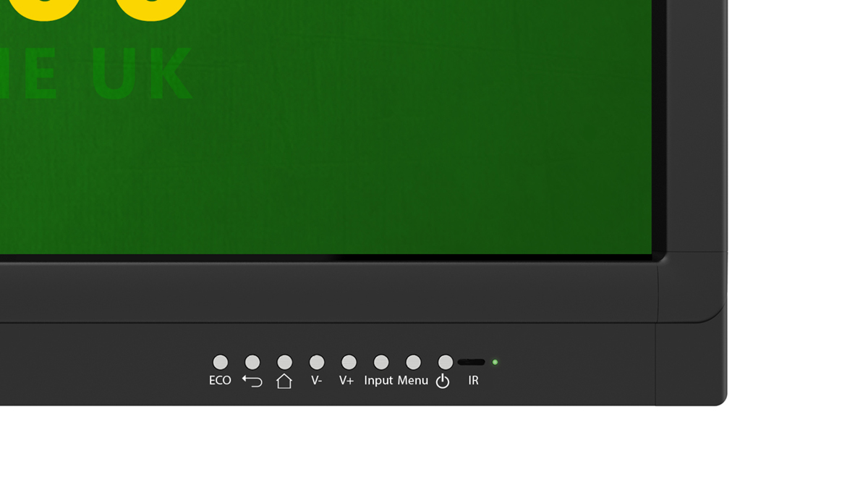Click the green status LED
This screenshot has height=488, width=868.
click(x=495, y=362)
